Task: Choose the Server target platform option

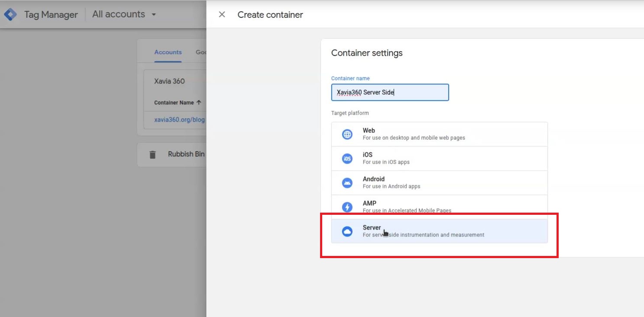Action: click(439, 231)
